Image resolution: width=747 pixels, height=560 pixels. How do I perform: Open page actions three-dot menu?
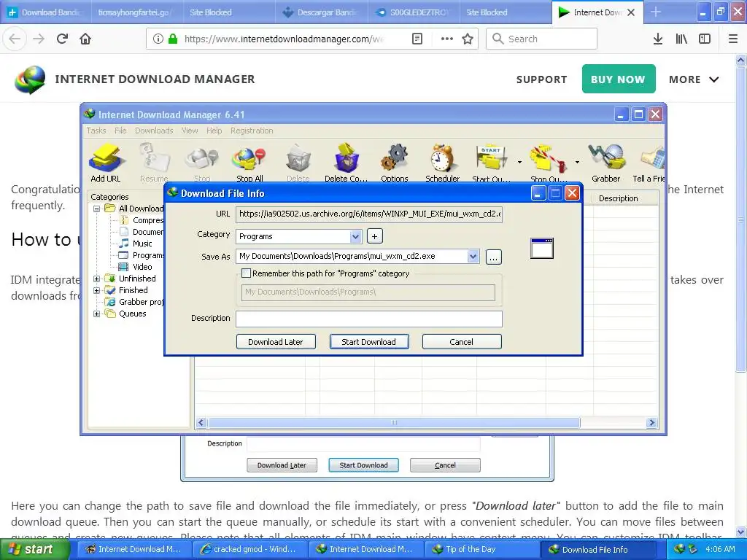pyautogui.click(x=447, y=39)
